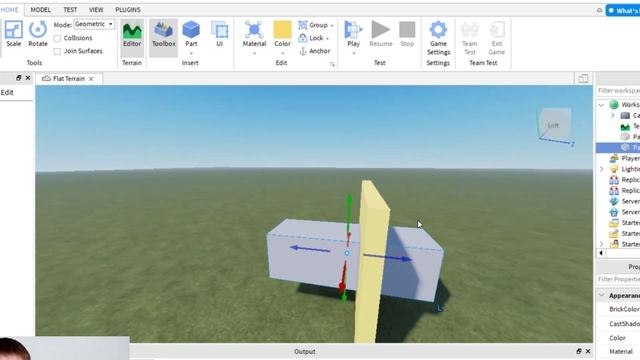
Task: Click the Exit Game icon
Action: click(497, 38)
